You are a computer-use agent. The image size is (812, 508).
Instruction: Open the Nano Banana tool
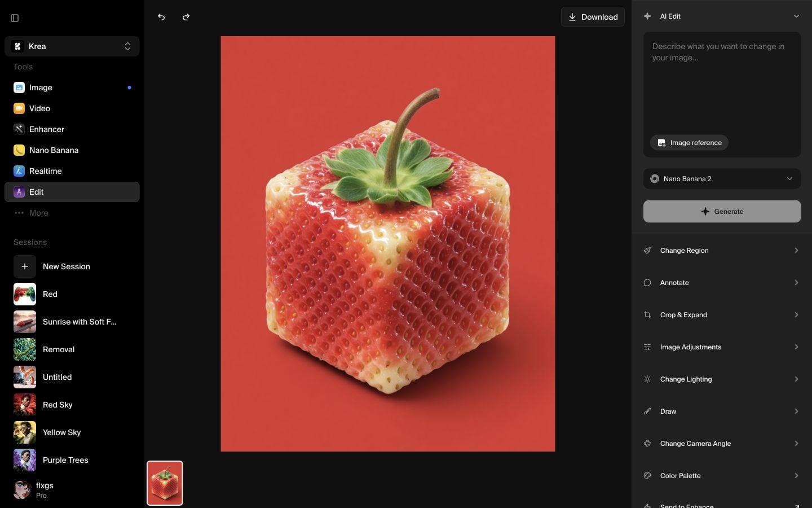[x=72, y=150]
